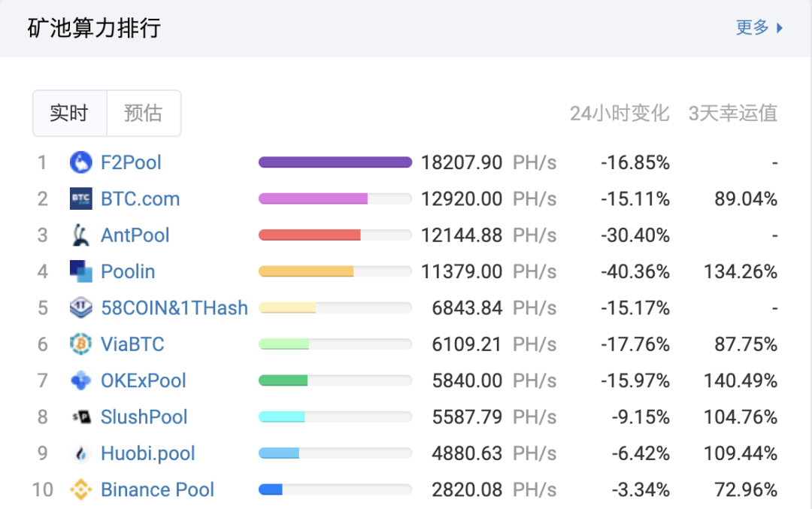Click the dark blue Binance Pool hashrate bar

271,489
